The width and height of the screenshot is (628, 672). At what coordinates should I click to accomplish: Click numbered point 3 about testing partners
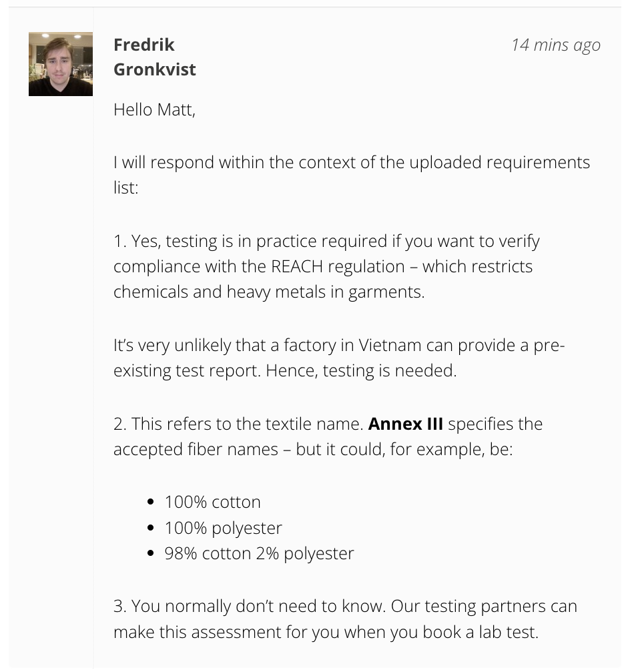pos(345,619)
